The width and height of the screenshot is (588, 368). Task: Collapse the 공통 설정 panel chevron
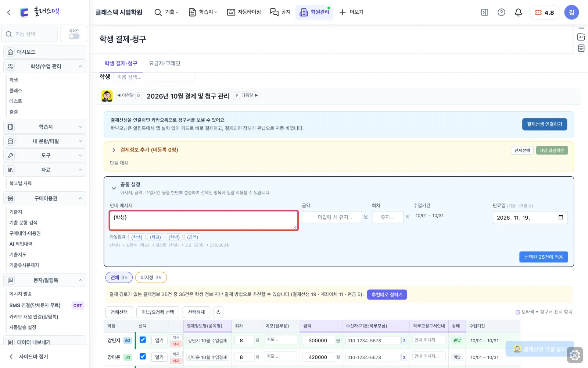[x=114, y=188]
